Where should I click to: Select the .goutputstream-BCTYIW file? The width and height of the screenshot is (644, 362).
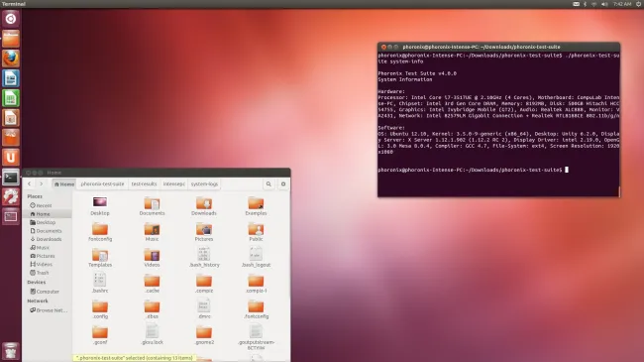256,337
